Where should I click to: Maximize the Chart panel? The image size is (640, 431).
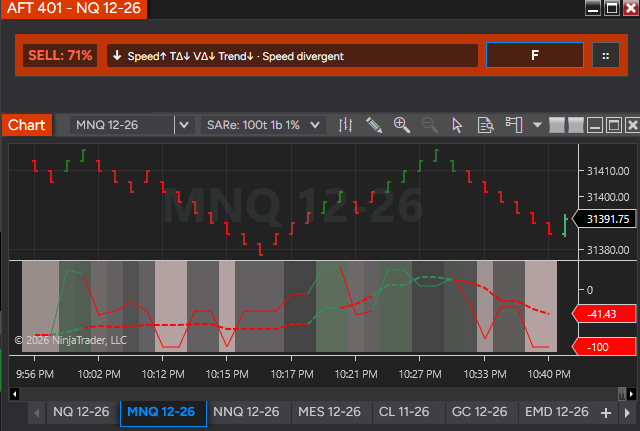click(613, 125)
